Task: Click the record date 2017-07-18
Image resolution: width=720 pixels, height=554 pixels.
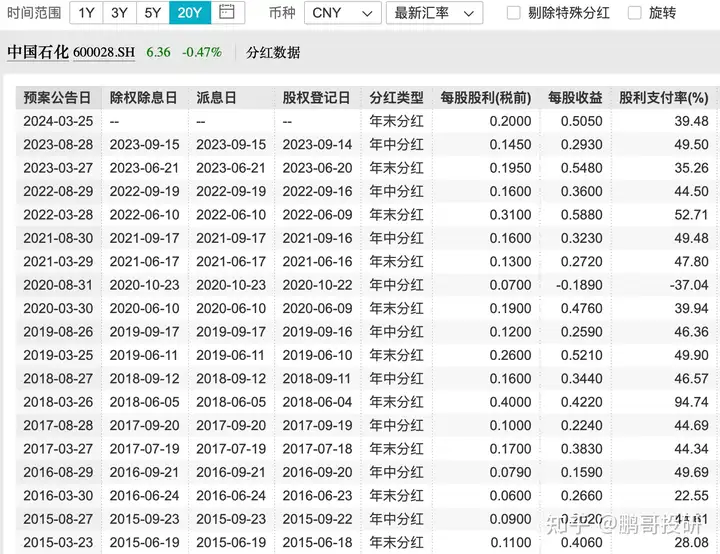Action: coord(317,449)
